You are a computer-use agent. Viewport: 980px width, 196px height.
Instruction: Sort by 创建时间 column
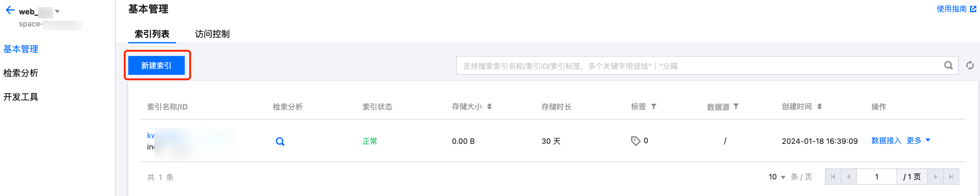819,107
